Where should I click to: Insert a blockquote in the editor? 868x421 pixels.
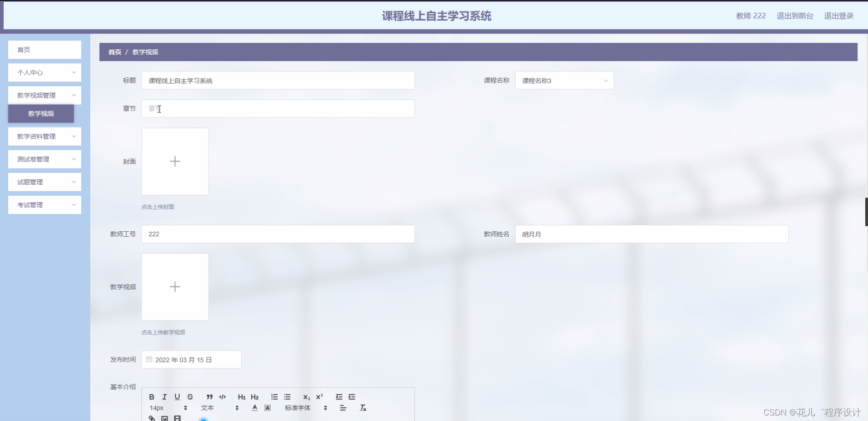click(210, 397)
